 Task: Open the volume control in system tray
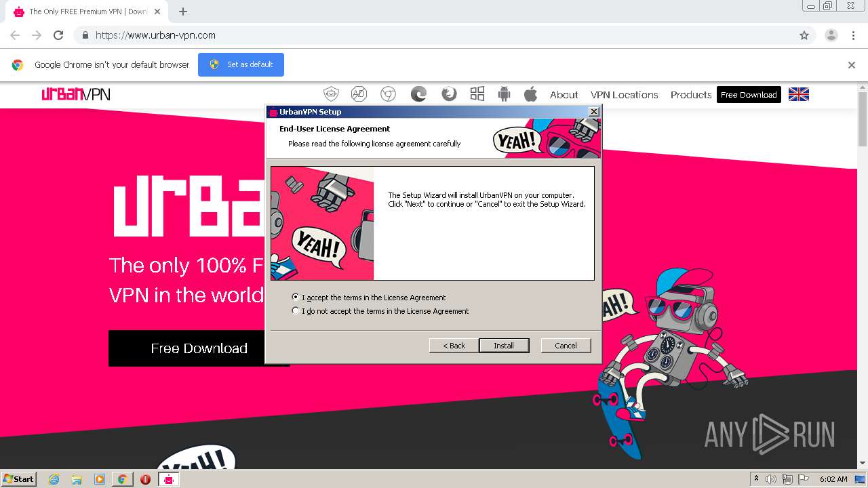point(771,479)
